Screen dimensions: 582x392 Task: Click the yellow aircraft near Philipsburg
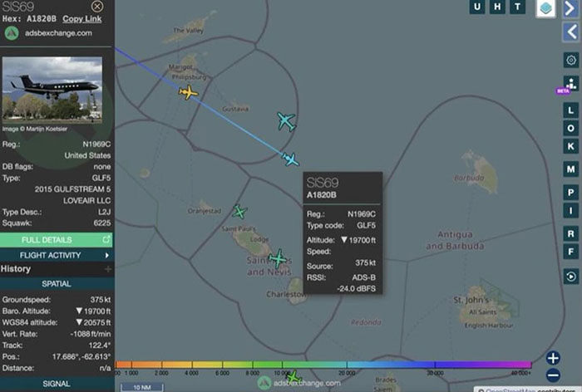pos(189,92)
